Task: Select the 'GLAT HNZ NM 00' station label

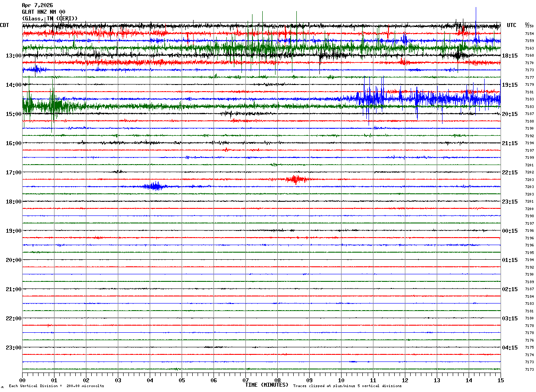Action: [43, 12]
